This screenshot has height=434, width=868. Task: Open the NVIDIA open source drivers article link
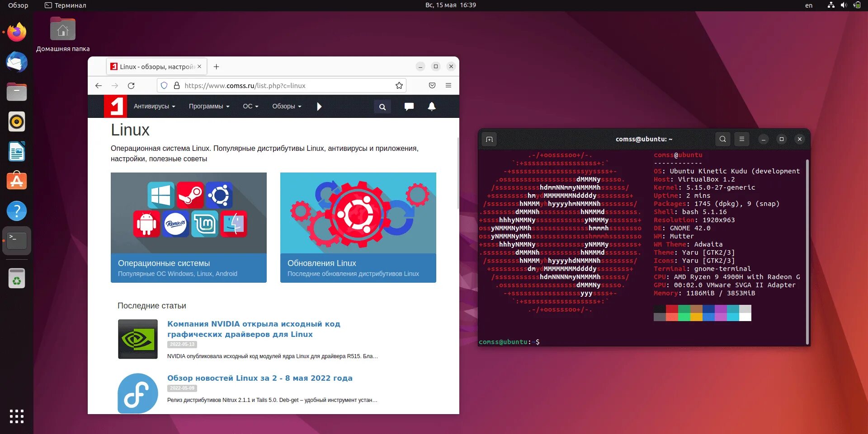tap(254, 329)
